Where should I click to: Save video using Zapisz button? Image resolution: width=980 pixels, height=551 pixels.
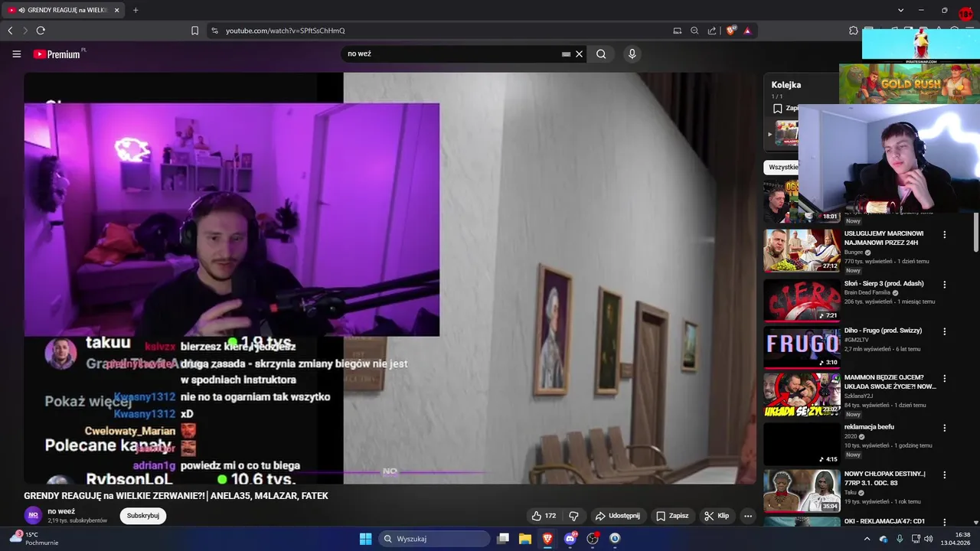672,516
